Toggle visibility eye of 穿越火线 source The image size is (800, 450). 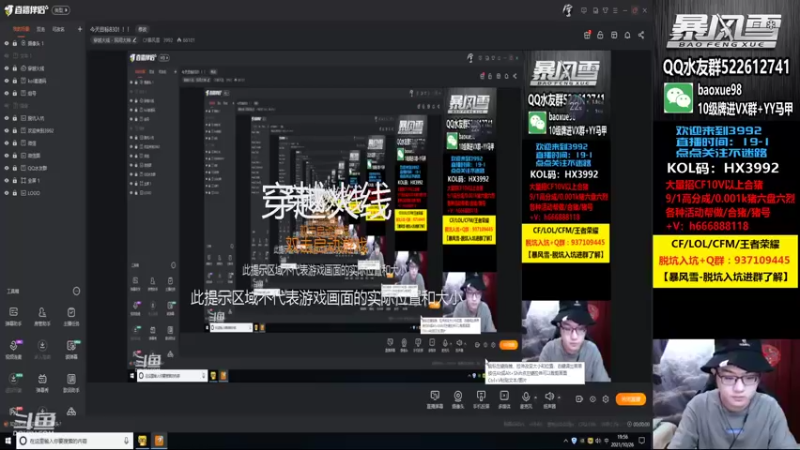7,68
